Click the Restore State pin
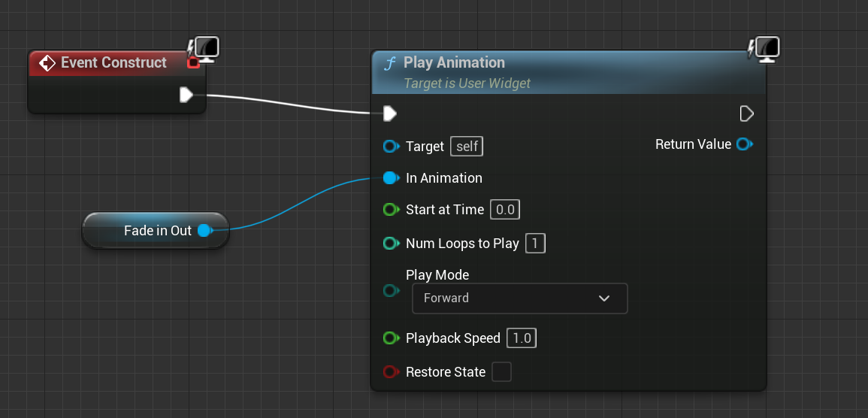 pyautogui.click(x=391, y=371)
